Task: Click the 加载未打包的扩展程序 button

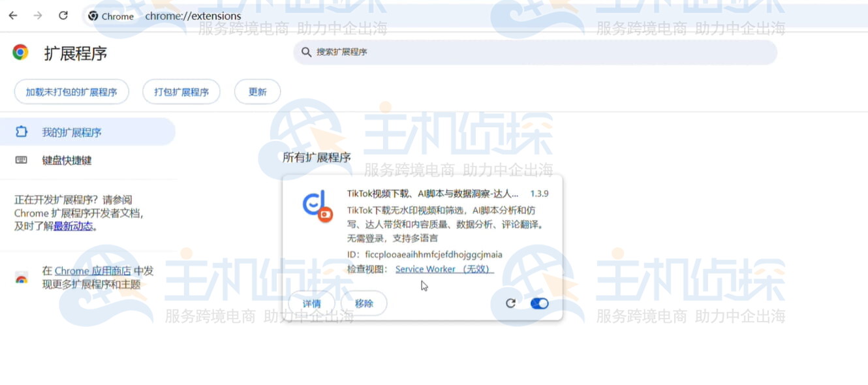Action: point(72,92)
